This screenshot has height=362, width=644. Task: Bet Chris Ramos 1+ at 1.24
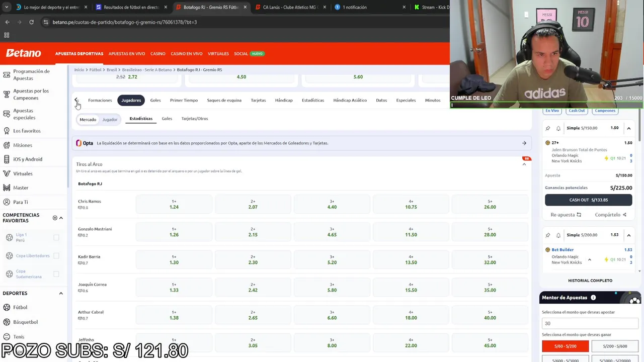click(x=174, y=204)
